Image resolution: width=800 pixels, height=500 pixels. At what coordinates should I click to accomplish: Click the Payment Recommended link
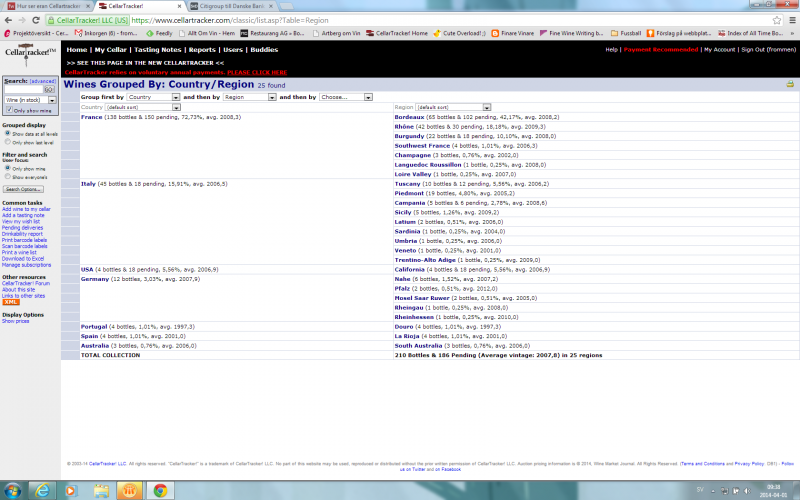coord(661,49)
